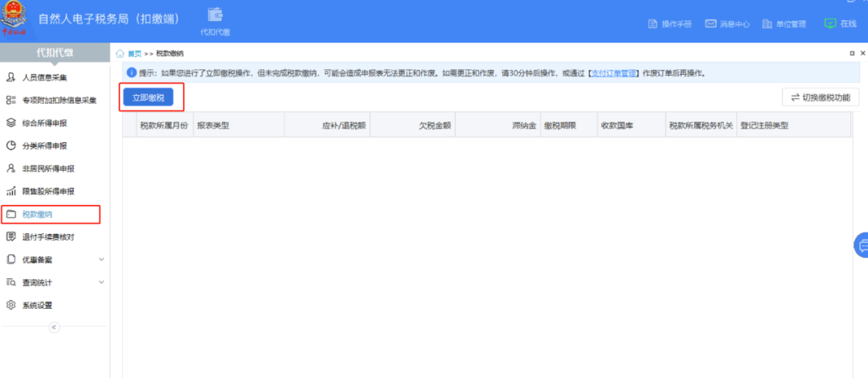Viewport: 868px width, 378px height.
Task: Expand the 优惠备案 sidebar menu
Action: pyautogui.click(x=55, y=260)
